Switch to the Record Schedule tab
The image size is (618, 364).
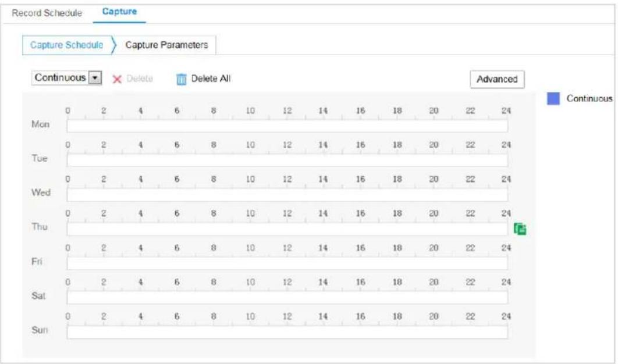click(47, 13)
